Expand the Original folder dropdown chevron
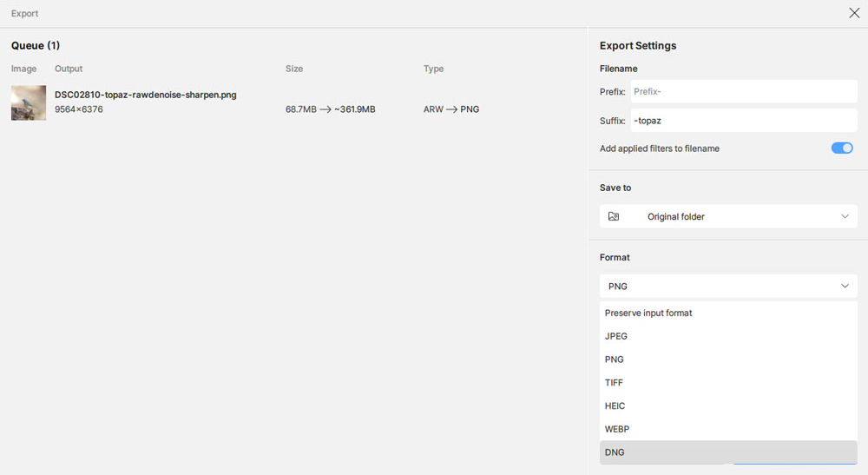Image resolution: width=868 pixels, height=475 pixels. pyautogui.click(x=845, y=216)
